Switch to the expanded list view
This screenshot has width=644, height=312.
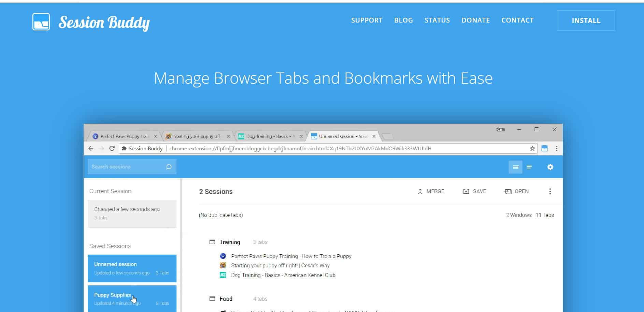pos(515,167)
